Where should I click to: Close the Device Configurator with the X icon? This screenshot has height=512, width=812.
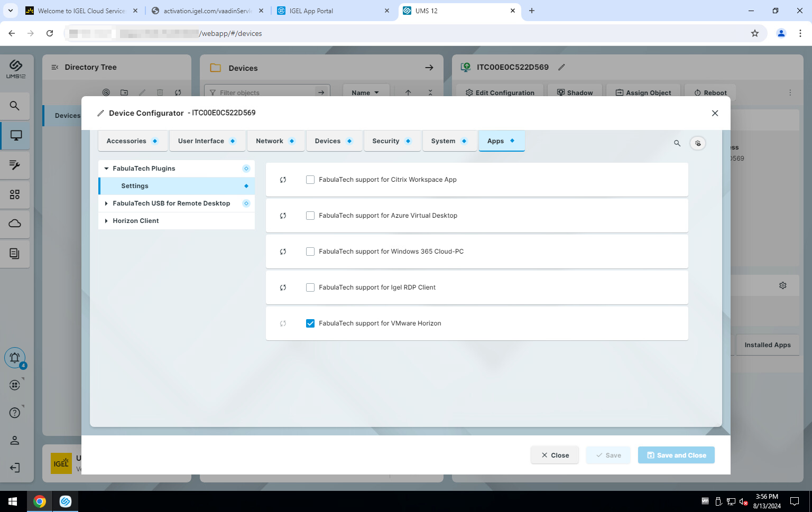pyautogui.click(x=715, y=113)
